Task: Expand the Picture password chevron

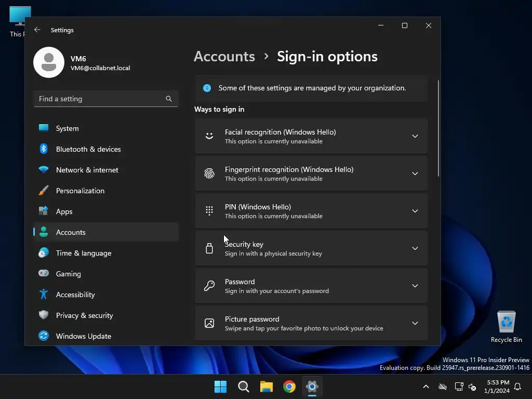Action: [415, 323]
